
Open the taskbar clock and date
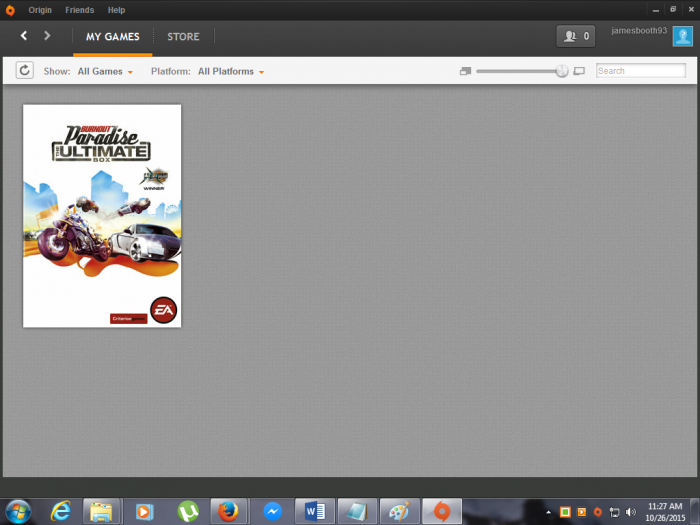tap(665, 512)
